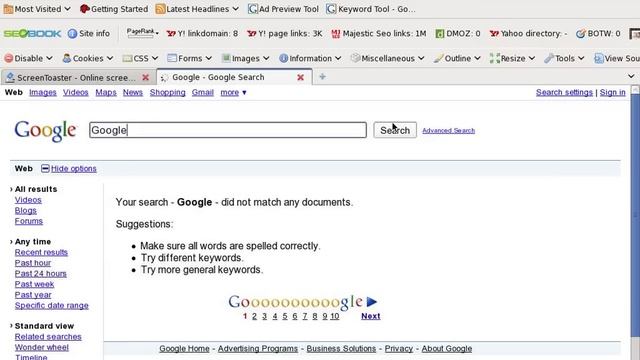The height and width of the screenshot is (360, 640).
Task: Limit results to Past 24 hours
Action: [x=41, y=273]
